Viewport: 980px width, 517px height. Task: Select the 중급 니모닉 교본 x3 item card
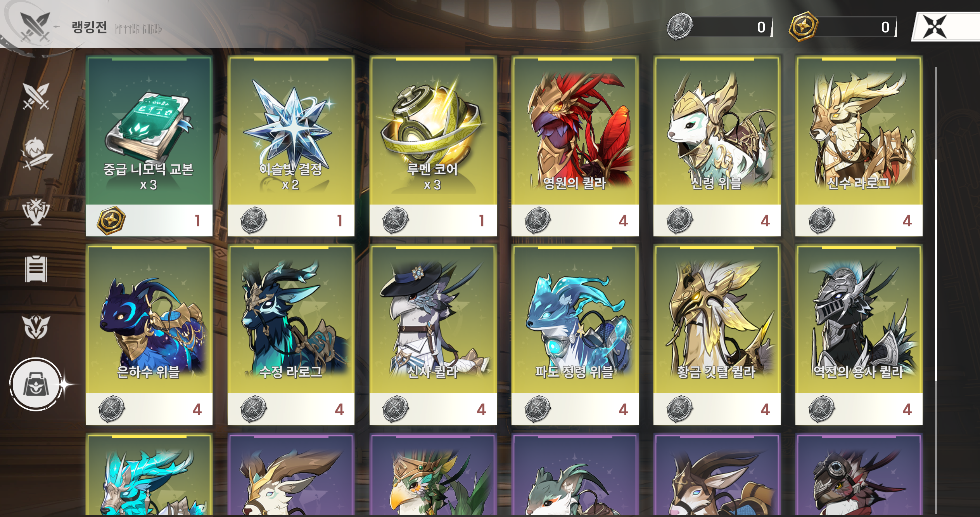click(x=149, y=146)
